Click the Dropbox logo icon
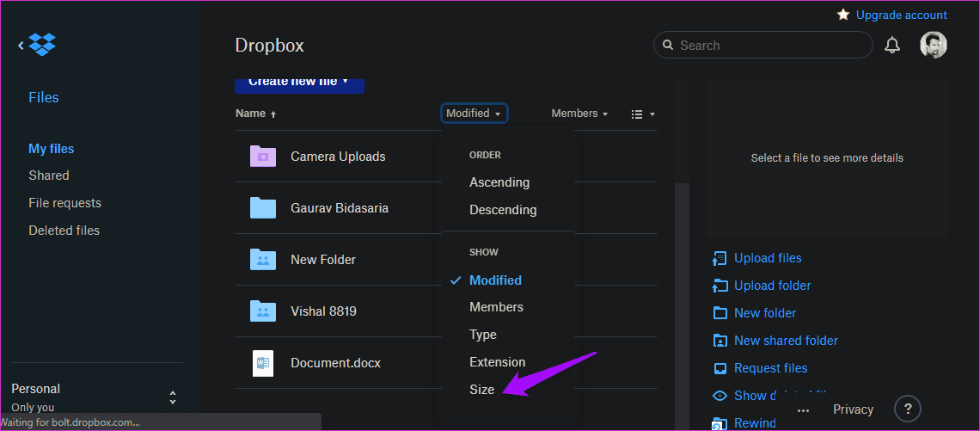980x431 pixels. (x=42, y=45)
